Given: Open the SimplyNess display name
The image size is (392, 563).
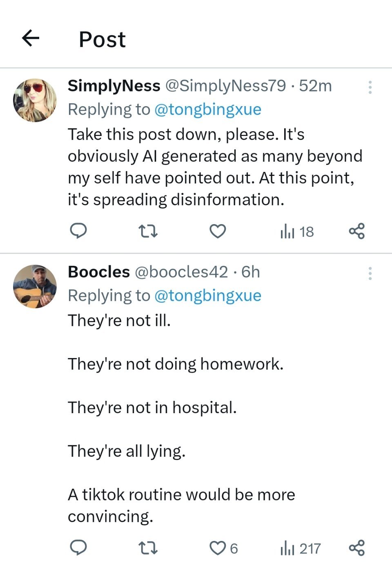Looking at the screenshot, I should (114, 86).
